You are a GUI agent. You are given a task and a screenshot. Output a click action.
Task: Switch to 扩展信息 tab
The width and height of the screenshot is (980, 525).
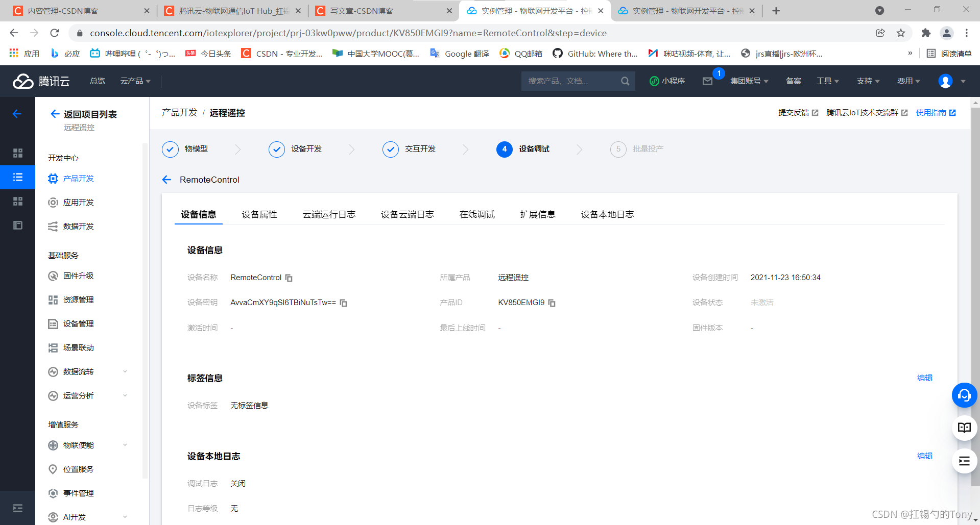(x=538, y=215)
